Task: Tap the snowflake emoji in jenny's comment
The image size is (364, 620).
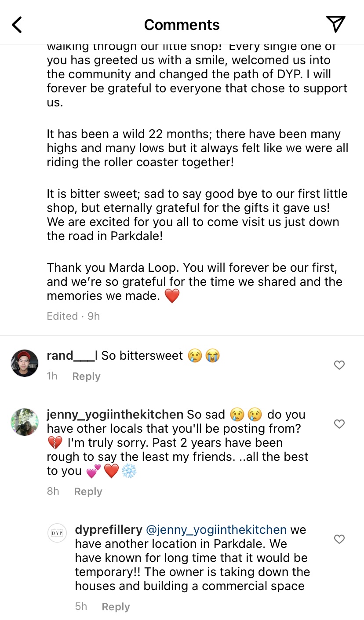Action: (x=129, y=471)
